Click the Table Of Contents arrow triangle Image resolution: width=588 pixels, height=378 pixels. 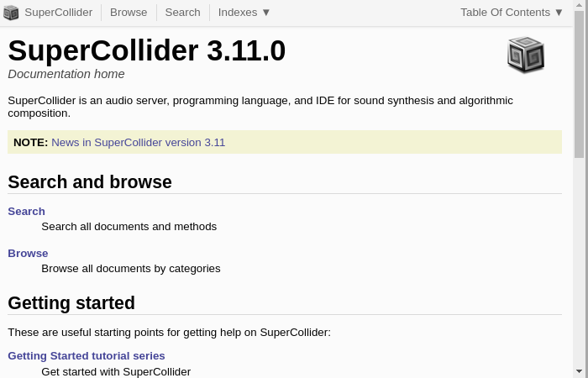pyautogui.click(x=559, y=13)
